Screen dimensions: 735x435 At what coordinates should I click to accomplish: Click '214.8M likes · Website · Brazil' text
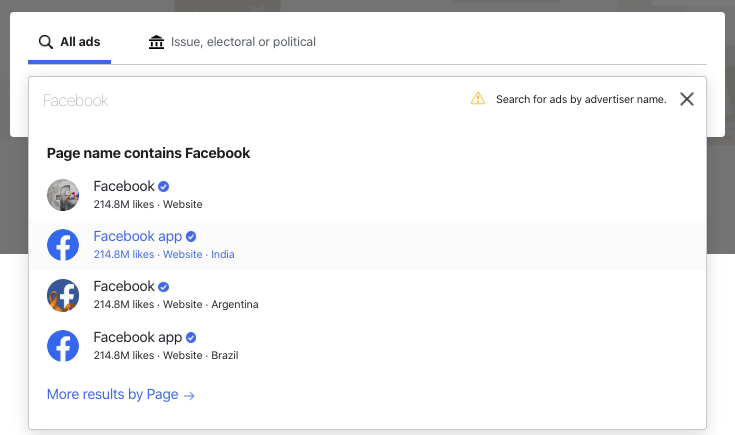166,355
